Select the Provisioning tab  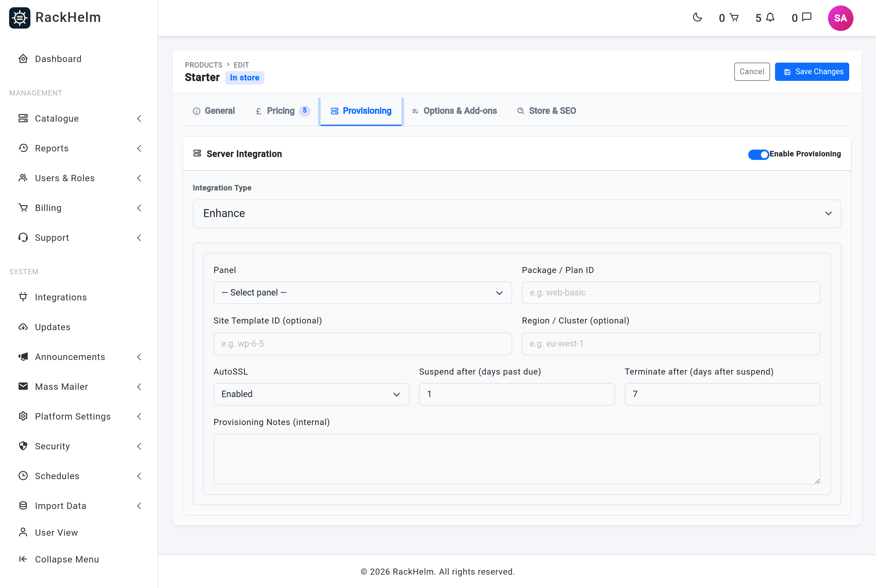coord(361,111)
